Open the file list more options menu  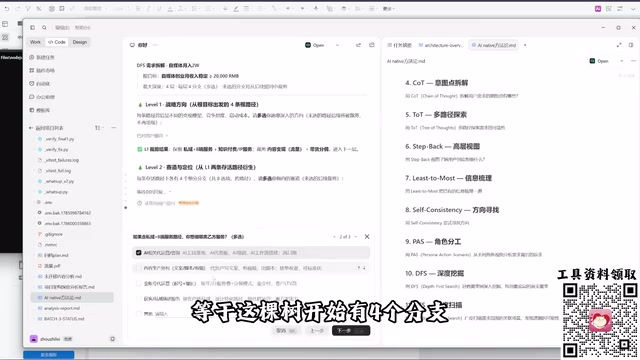[x=113, y=128]
